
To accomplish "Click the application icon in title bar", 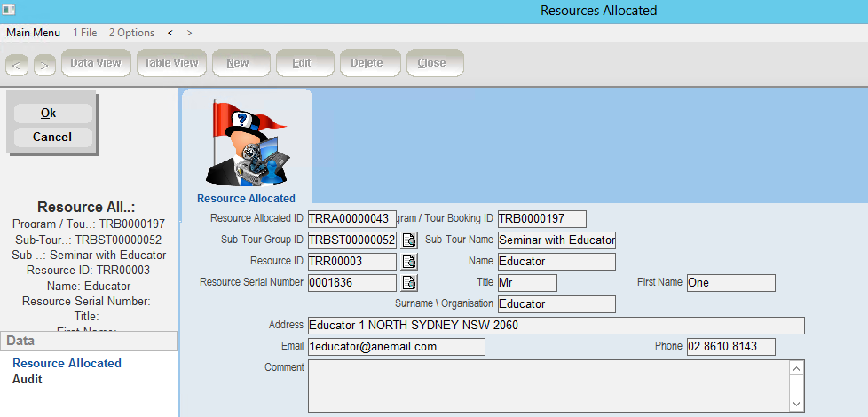I will [x=9, y=11].
